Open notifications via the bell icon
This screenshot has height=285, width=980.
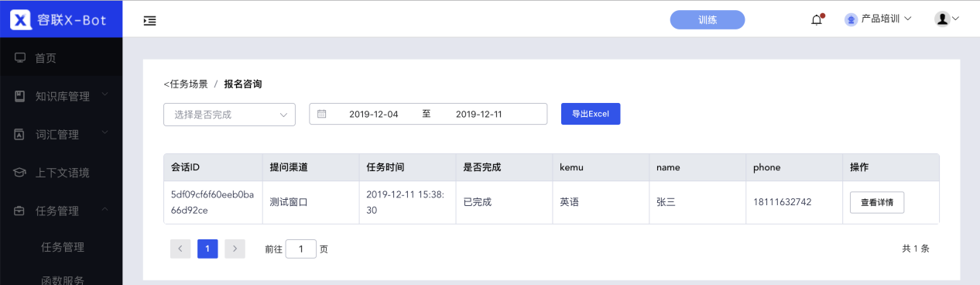click(x=817, y=19)
